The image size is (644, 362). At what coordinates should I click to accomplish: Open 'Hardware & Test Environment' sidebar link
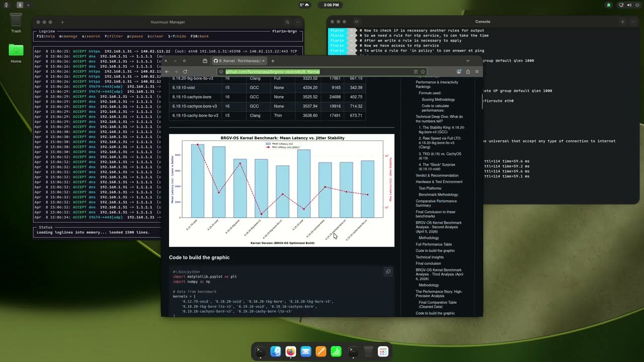(439, 182)
